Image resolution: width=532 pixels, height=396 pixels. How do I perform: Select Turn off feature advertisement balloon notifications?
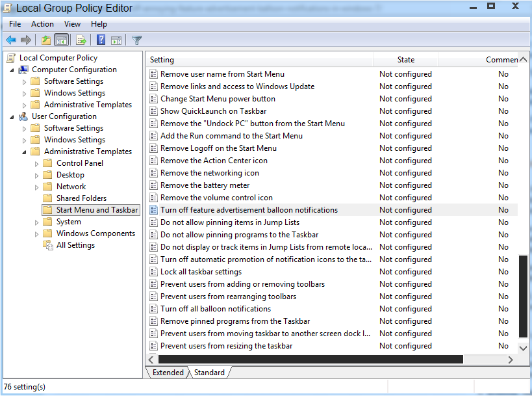(249, 210)
